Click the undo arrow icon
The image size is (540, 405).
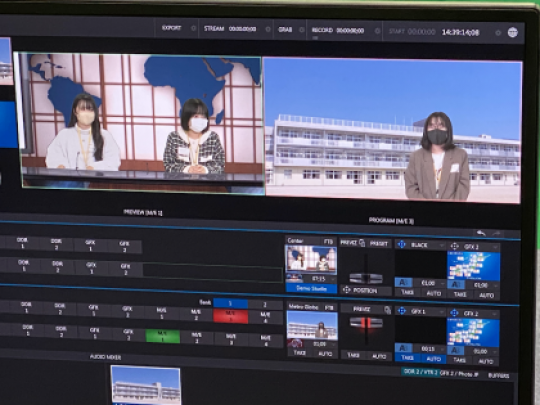(x=481, y=233)
